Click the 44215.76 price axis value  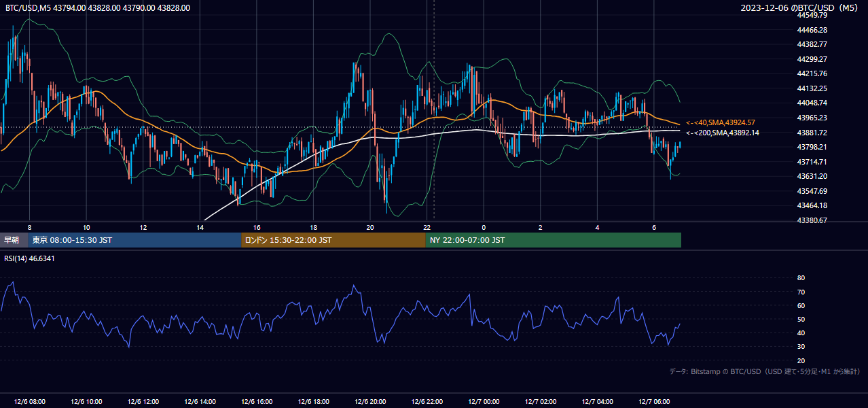(x=812, y=73)
